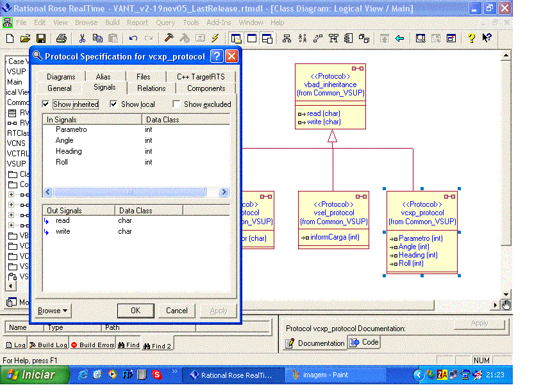Select the vsel_protocol class box in diagram
Image resolution: width=550 pixels, height=392 pixels.
(333, 220)
